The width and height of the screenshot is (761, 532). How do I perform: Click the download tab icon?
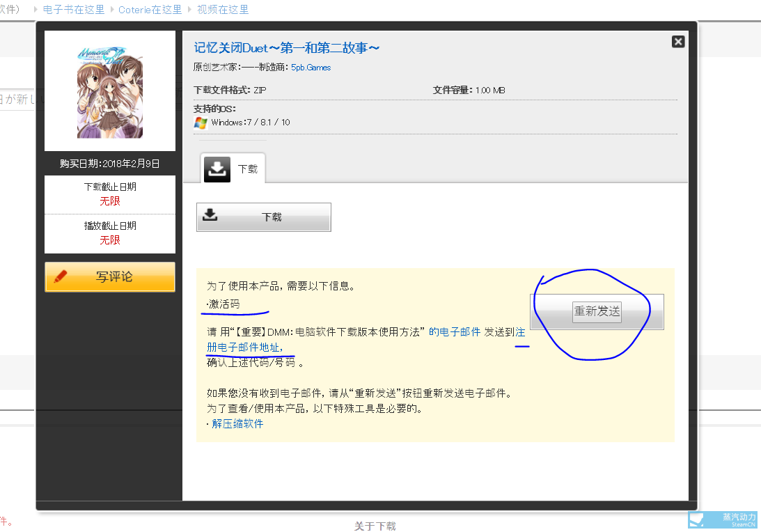[x=217, y=169]
